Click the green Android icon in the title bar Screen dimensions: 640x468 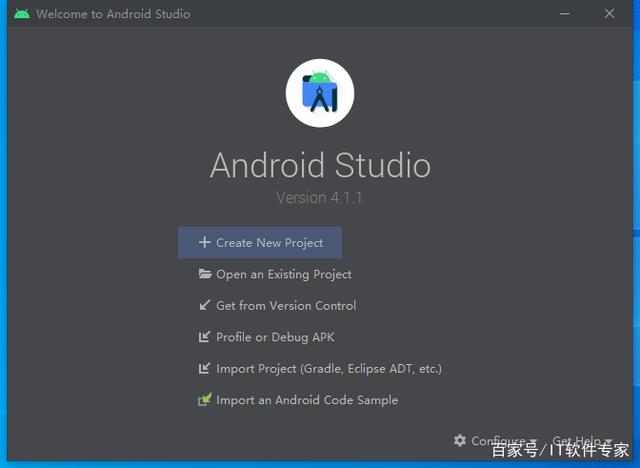[22, 14]
